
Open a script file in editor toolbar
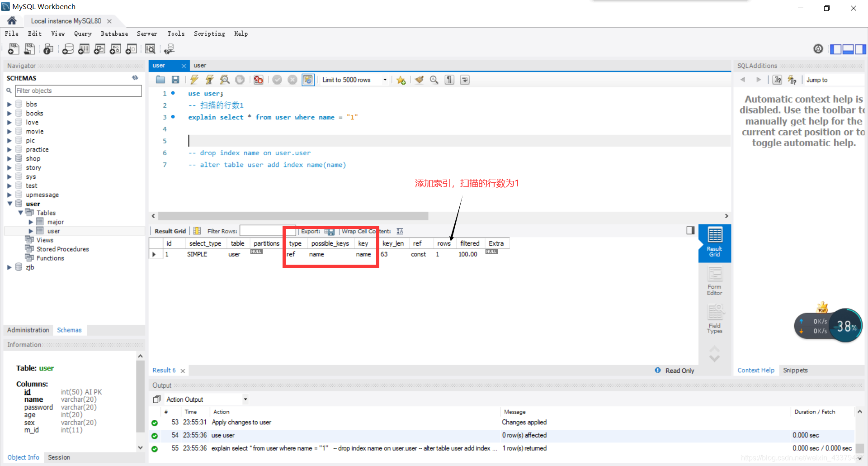160,80
